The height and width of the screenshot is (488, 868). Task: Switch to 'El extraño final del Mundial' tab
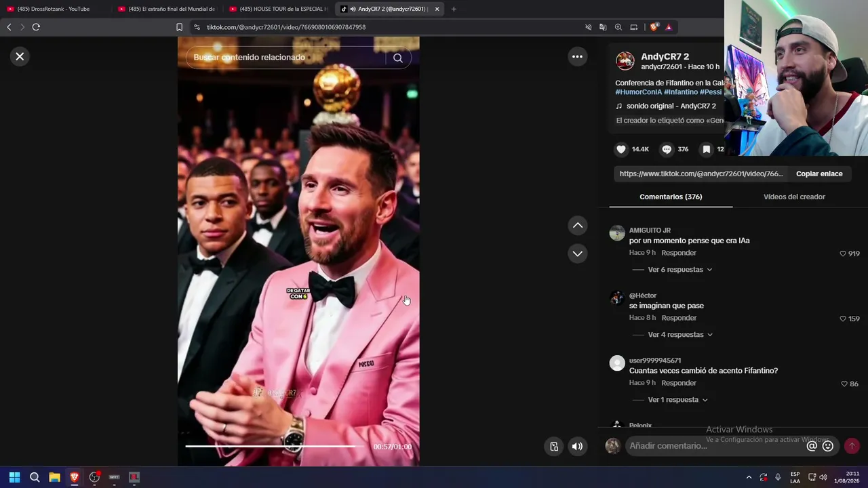pos(167,9)
